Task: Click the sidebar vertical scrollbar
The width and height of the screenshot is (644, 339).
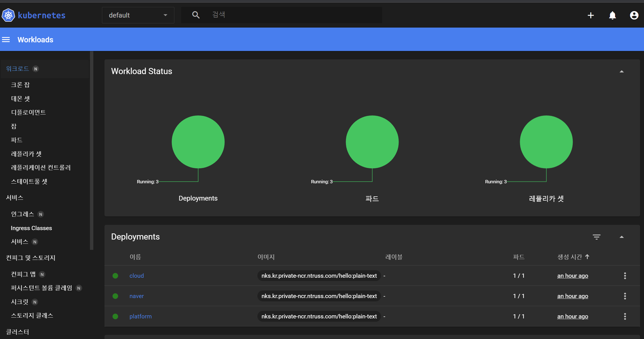Action: [91, 150]
